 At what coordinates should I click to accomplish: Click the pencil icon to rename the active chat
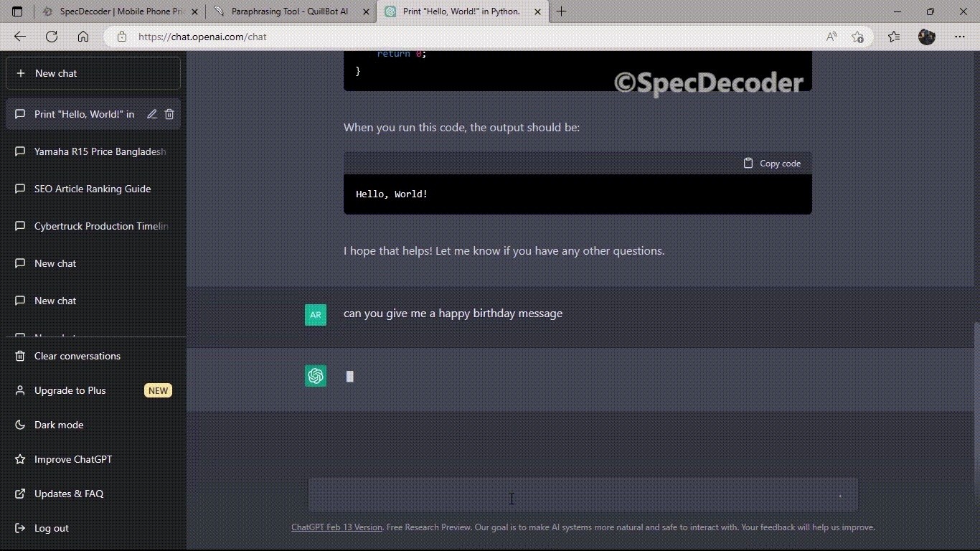151,114
